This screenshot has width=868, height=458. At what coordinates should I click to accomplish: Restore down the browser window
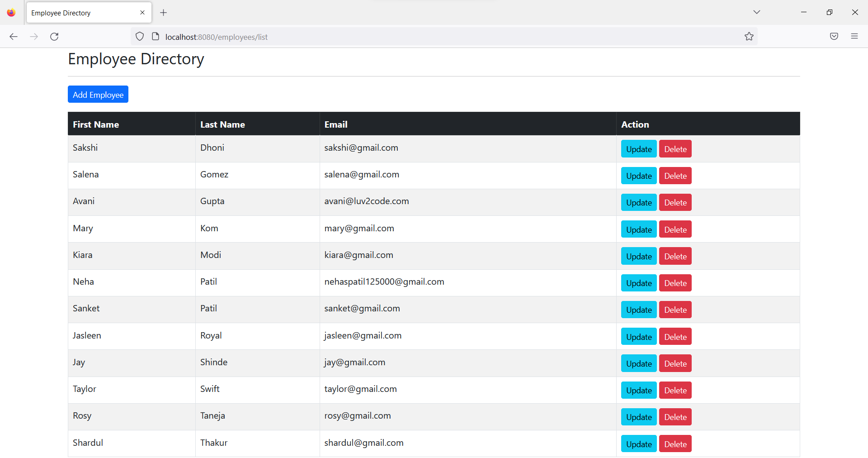click(830, 12)
